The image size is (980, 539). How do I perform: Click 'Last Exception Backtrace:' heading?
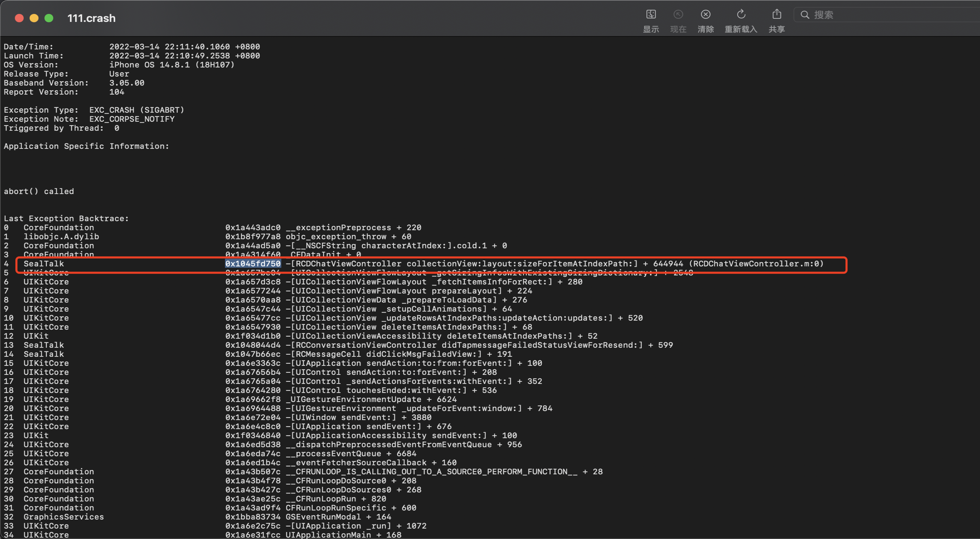(66, 218)
